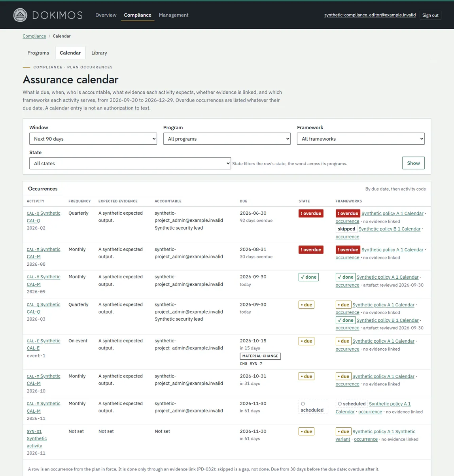Open Synthetic policy B 1 Calendar in the 2026-Q3 row
The width and height of the screenshot is (454, 476).
(x=388, y=320)
